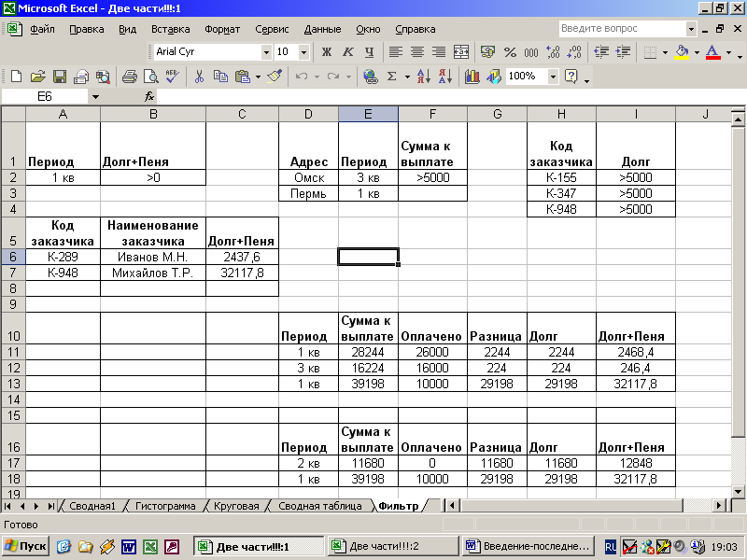Image resolution: width=747 pixels, height=560 pixels.
Task: Click the Insert Hyperlink globe icon
Action: click(370, 77)
